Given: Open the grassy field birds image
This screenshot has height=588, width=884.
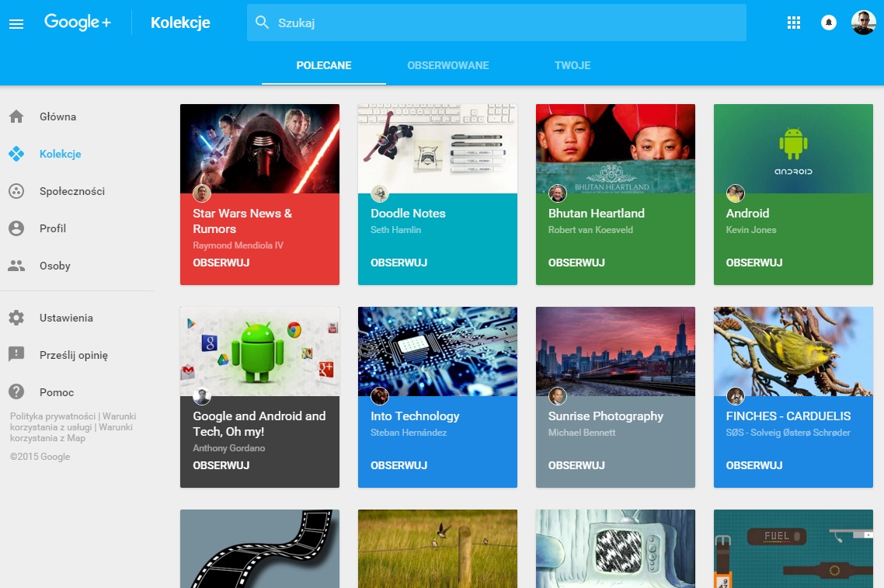Looking at the screenshot, I should 437,549.
